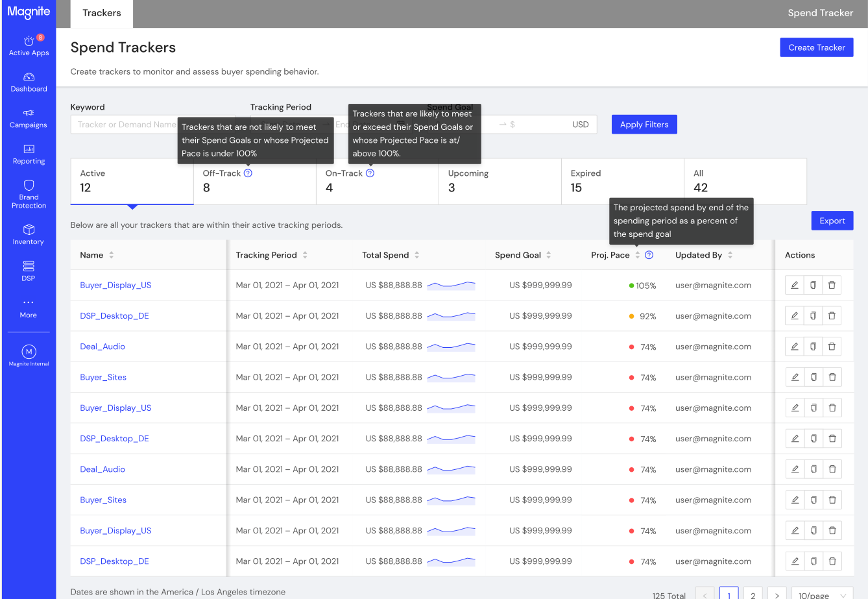The width and height of the screenshot is (868, 599).
Task: Open the 10/page size dropdown
Action: pos(823,594)
